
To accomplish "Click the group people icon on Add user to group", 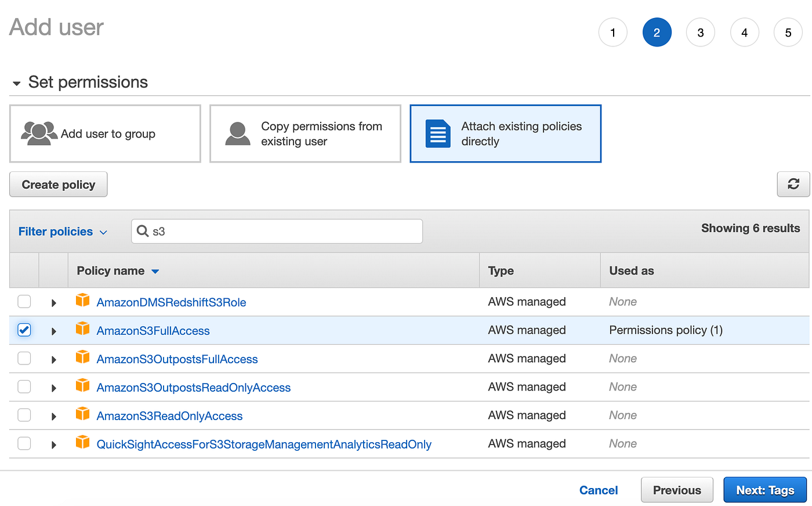I will point(39,133).
